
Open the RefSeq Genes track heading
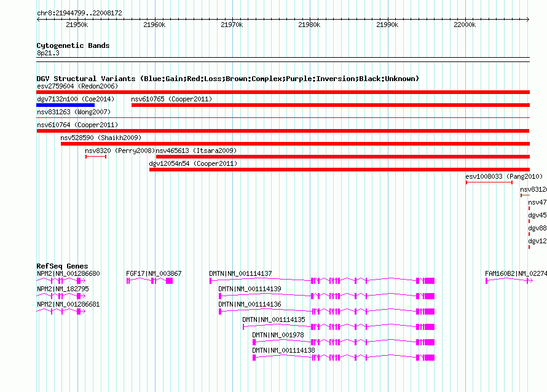pos(63,266)
